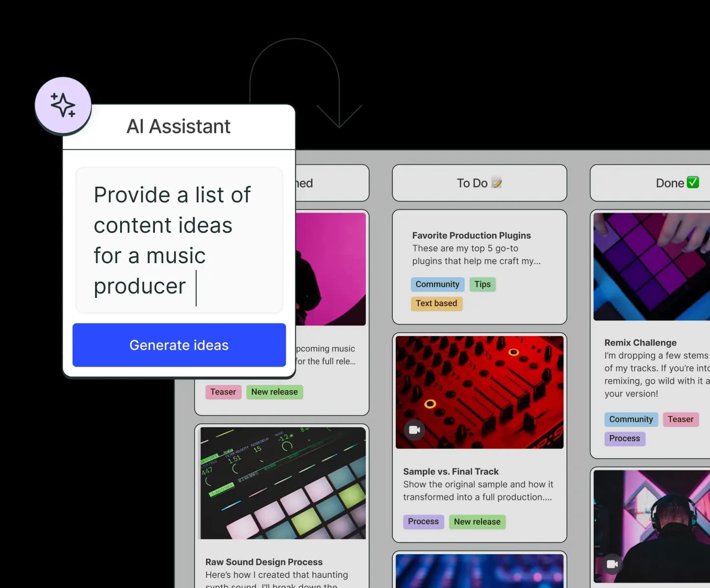Click the red mixer thumbnail on Sample vs. Final Track
The height and width of the screenshot is (588, 710).
(x=479, y=391)
